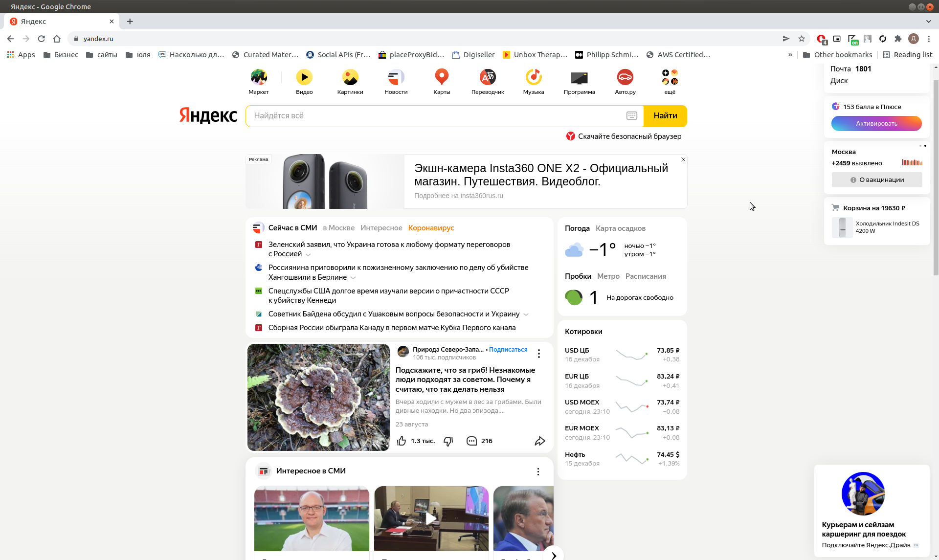Select the Метро tab

pyautogui.click(x=608, y=276)
